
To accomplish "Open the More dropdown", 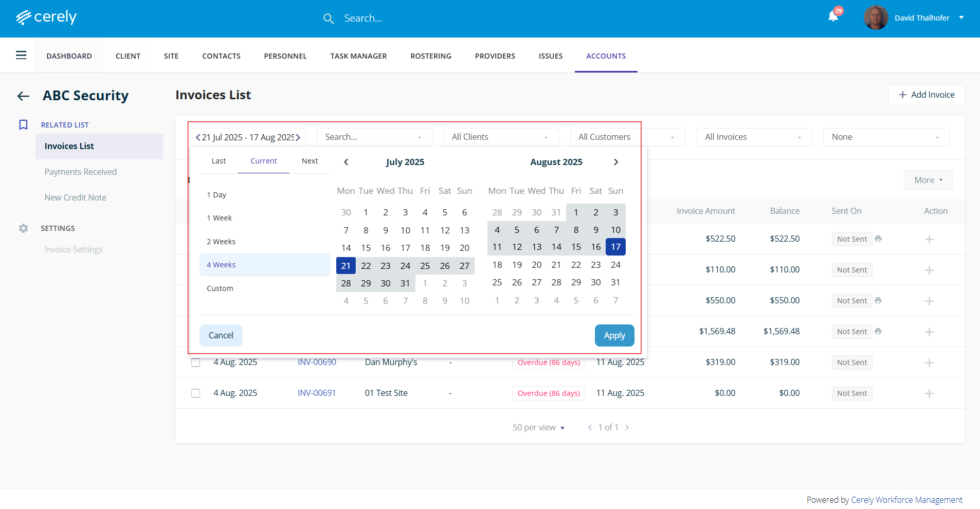I will pos(928,180).
